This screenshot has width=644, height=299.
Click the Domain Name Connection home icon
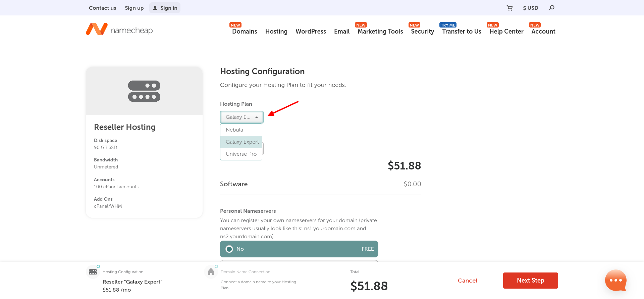tap(211, 272)
